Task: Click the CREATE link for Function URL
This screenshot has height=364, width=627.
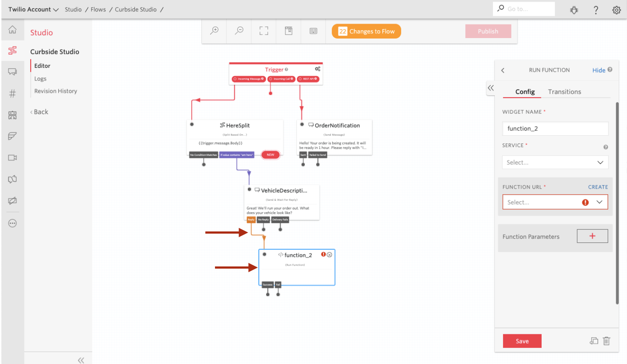Action: (x=598, y=187)
